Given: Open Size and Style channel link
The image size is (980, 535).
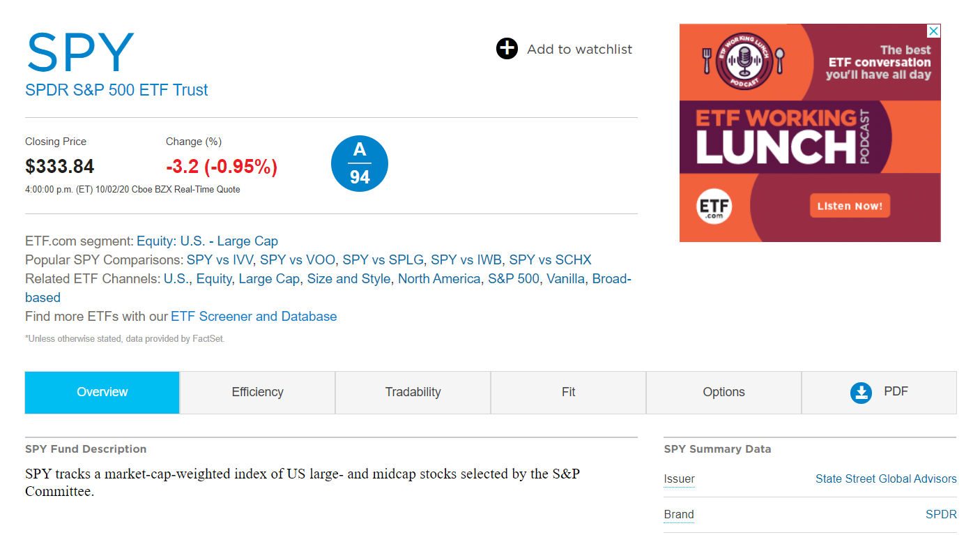Looking at the screenshot, I should tap(349, 279).
